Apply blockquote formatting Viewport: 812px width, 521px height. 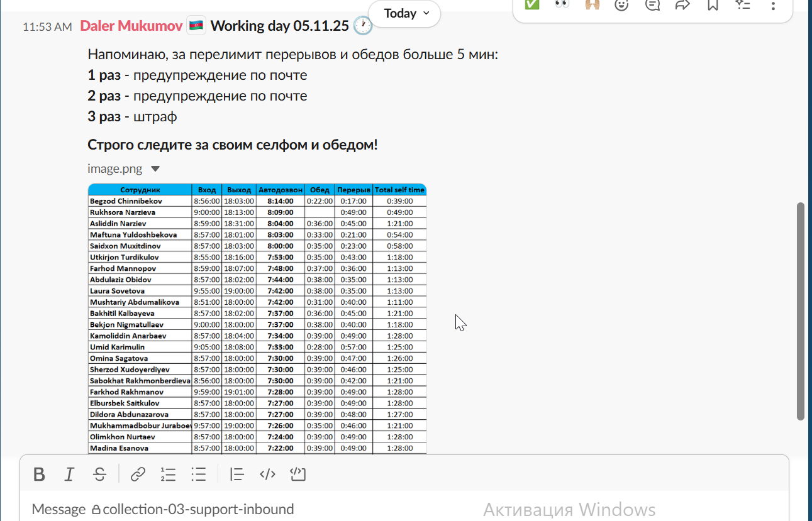[236, 474]
